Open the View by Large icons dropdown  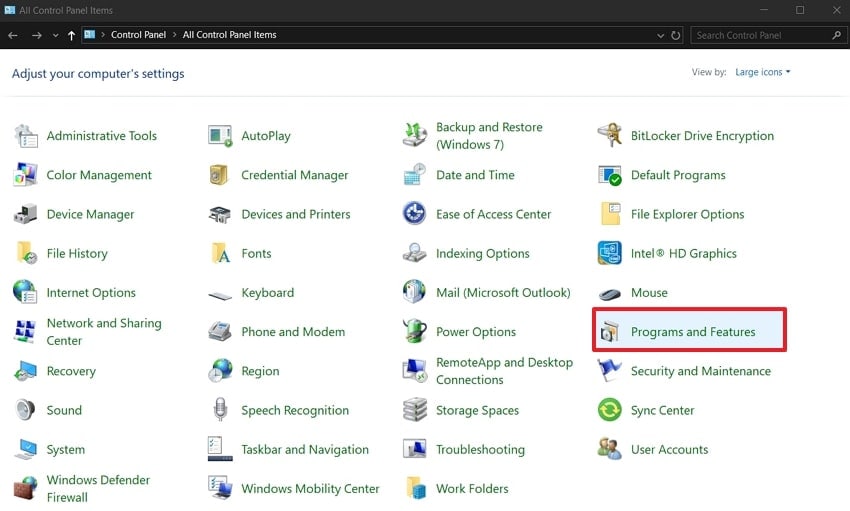click(763, 72)
